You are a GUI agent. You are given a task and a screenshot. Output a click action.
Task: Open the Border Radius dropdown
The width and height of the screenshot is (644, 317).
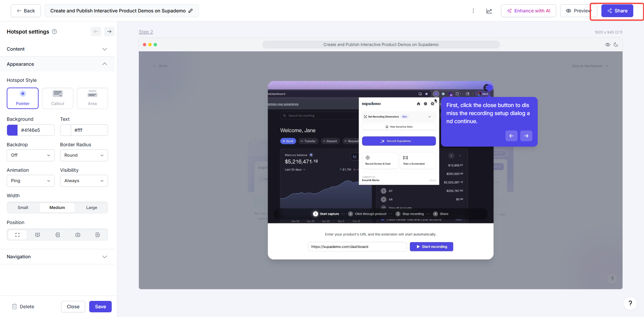[x=84, y=155]
